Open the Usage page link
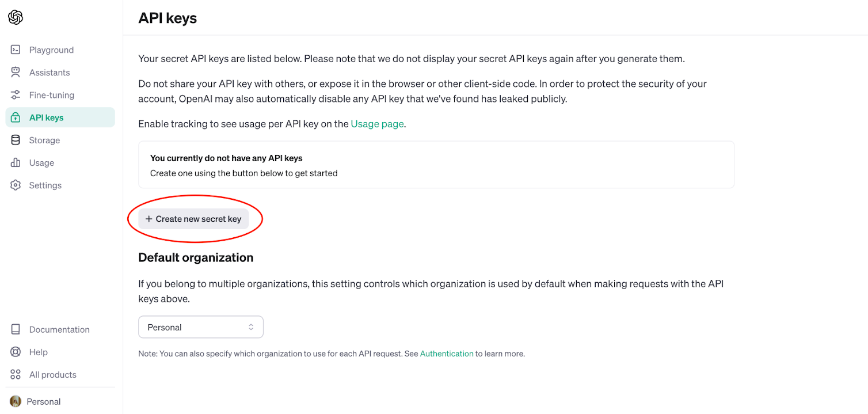The width and height of the screenshot is (868, 414). 377,123
